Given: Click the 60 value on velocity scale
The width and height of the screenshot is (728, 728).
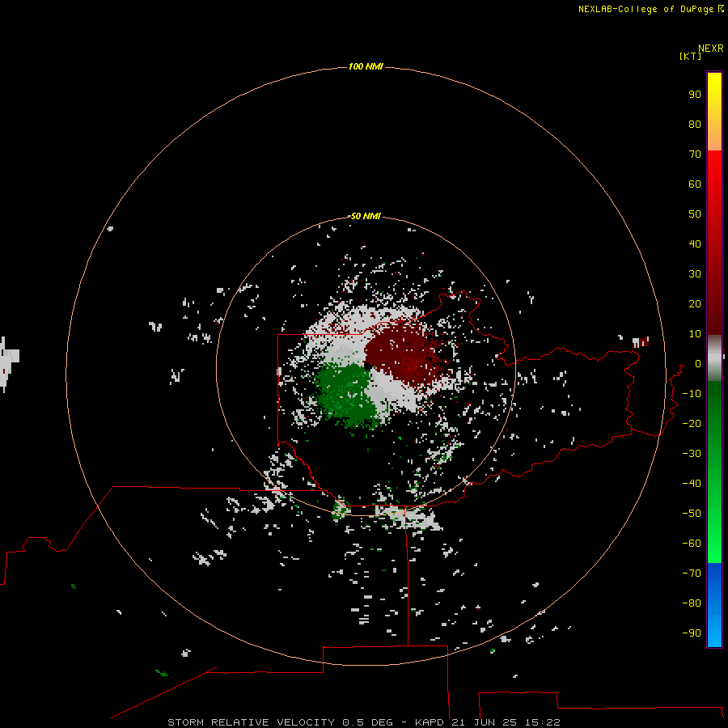Looking at the screenshot, I should 695,184.
